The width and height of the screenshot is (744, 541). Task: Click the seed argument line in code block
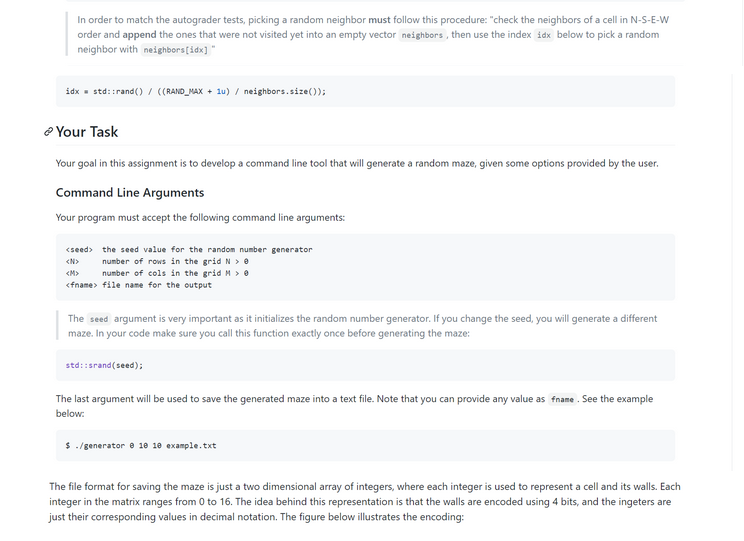tap(189, 250)
